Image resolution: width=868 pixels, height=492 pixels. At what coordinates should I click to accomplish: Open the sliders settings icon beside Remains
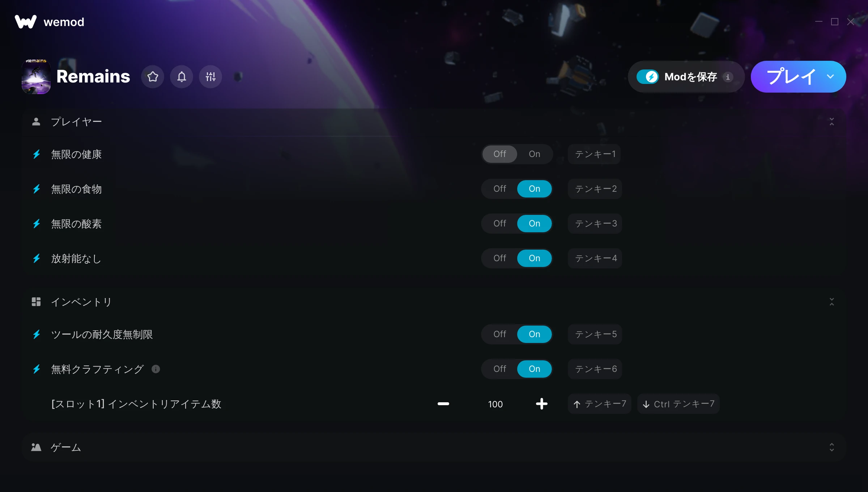pos(210,77)
